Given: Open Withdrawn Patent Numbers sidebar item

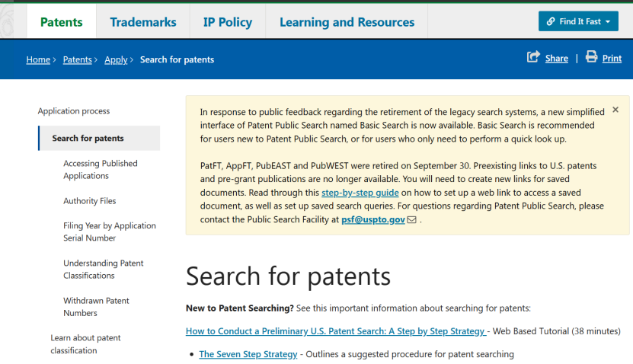Looking at the screenshot, I should tap(96, 306).
